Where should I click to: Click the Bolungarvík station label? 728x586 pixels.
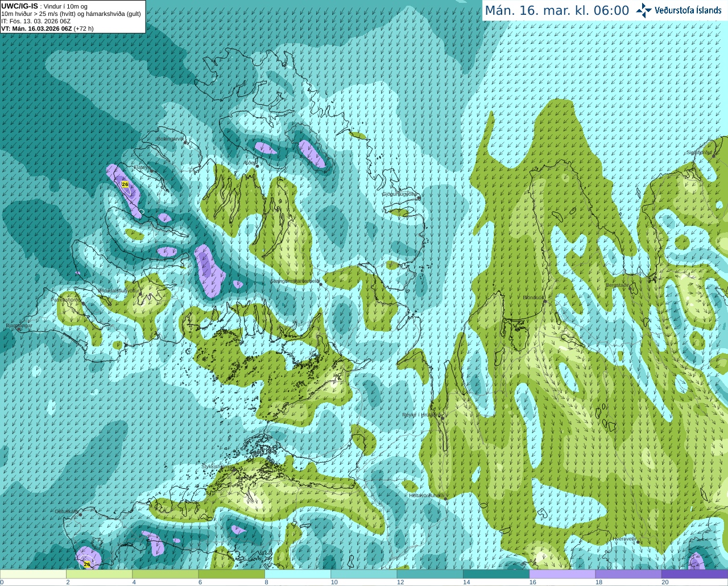169,139
